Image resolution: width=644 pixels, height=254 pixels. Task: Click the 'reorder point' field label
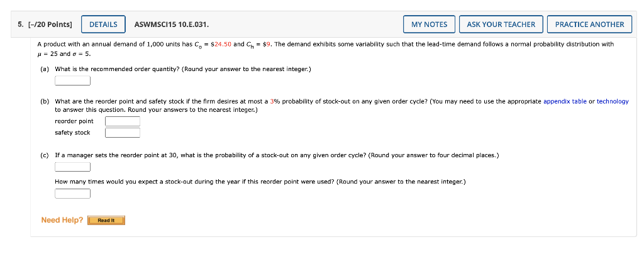click(74, 121)
